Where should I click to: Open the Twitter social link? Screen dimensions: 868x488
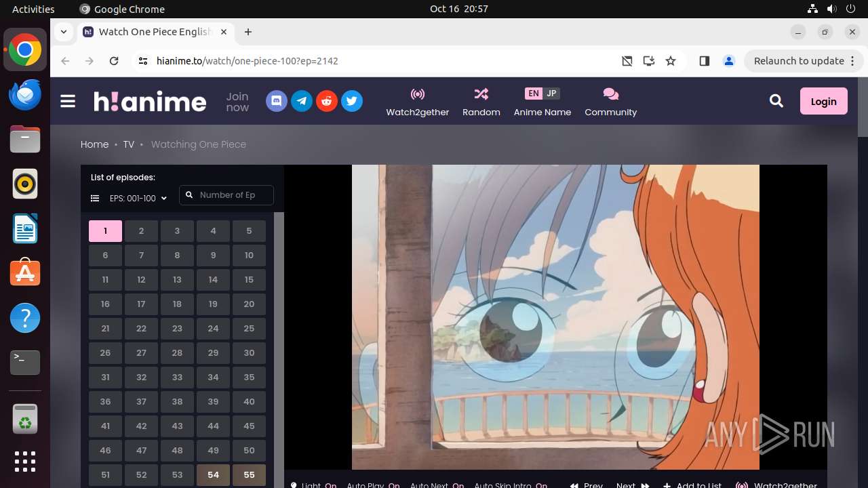point(351,102)
